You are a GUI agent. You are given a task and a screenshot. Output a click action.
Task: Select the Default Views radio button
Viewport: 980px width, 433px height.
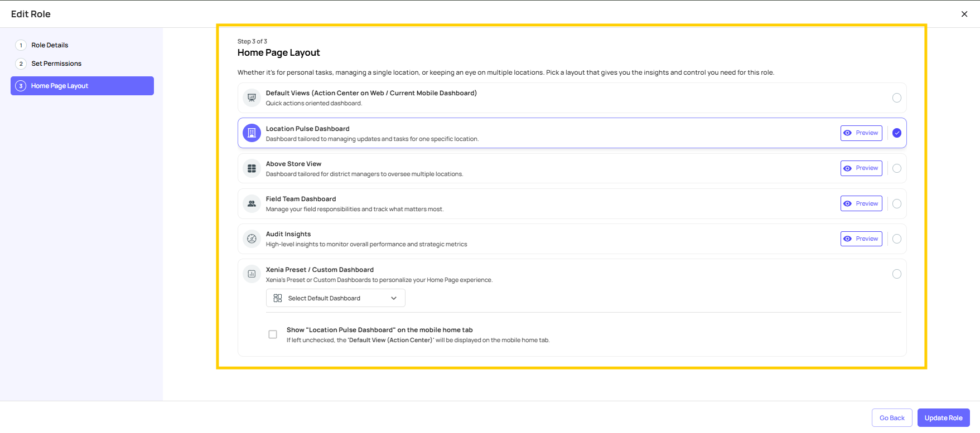pos(896,98)
